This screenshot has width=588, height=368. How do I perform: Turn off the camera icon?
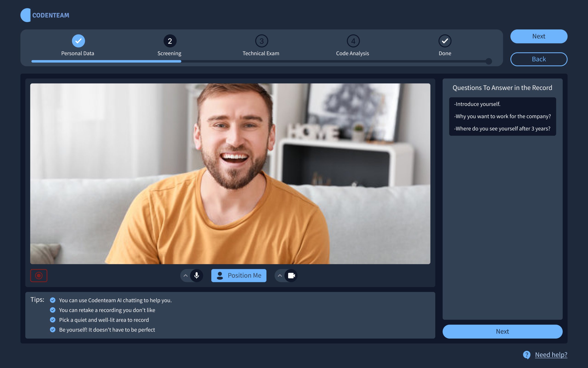pyautogui.click(x=291, y=276)
